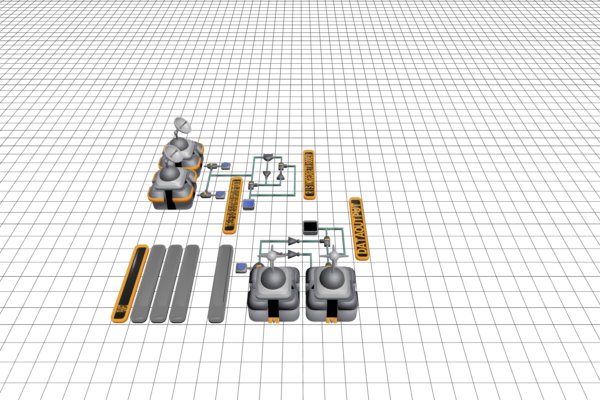Select the orange-outlined black bar
Viewport: 600px width, 400px height.
130,284
